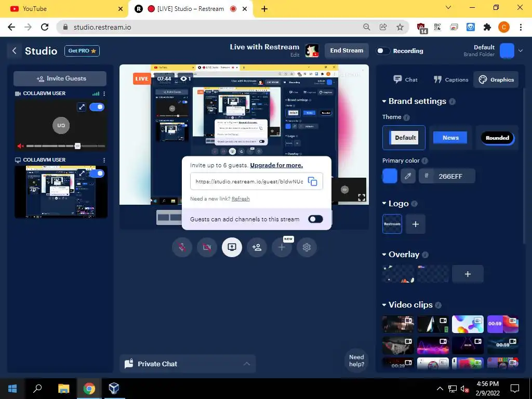Collapse the Logo section
Image resolution: width=532 pixels, height=399 pixels.
pos(384,204)
